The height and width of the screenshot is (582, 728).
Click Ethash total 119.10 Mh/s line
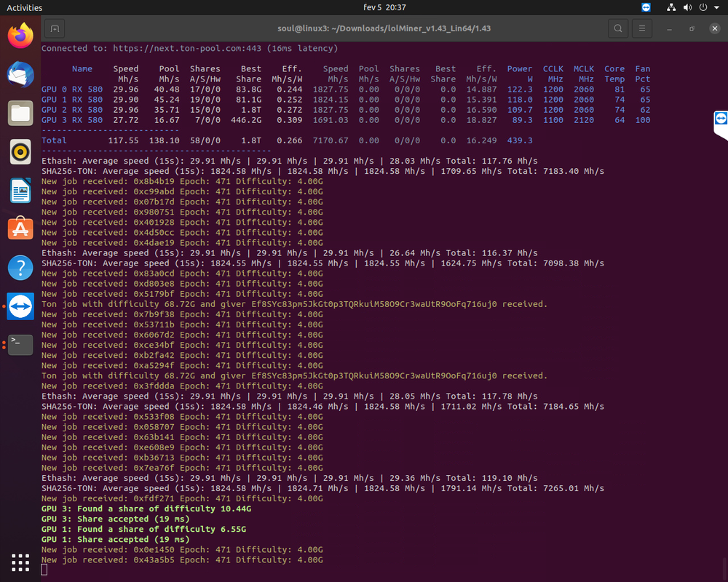[x=290, y=478]
